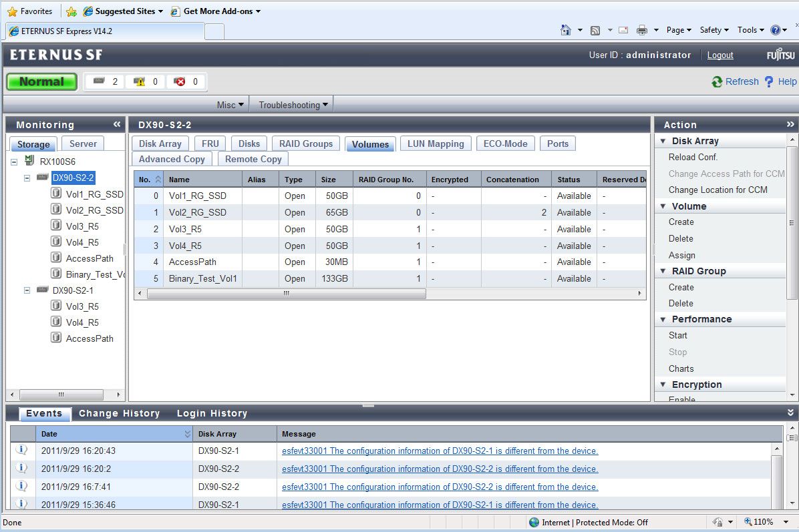Open the zoom level 110% dropdown arrow
This screenshot has width=799, height=532.
point(785,523)
